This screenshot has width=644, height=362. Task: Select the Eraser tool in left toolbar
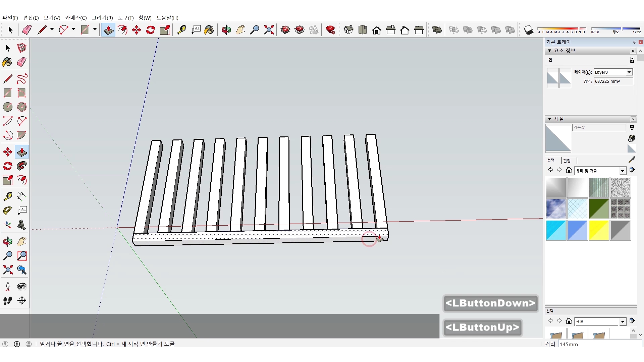(22, 62)
